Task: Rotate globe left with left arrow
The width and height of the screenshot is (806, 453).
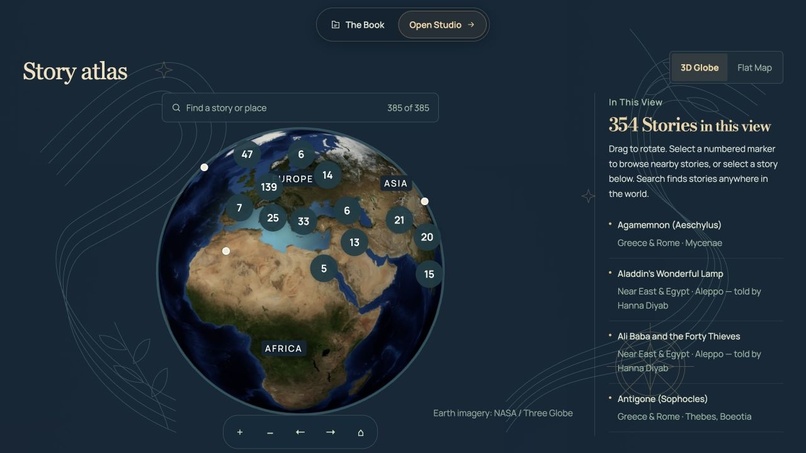Action: coord(300,432)
